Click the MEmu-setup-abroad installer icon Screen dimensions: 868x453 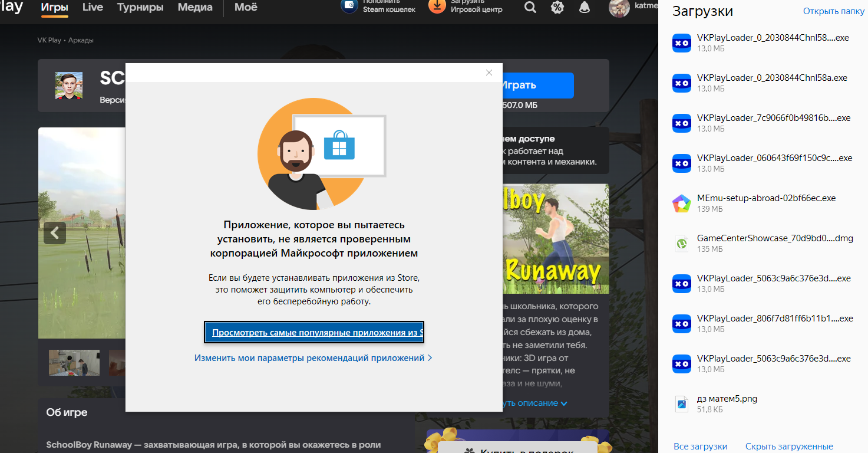[682, 203]
